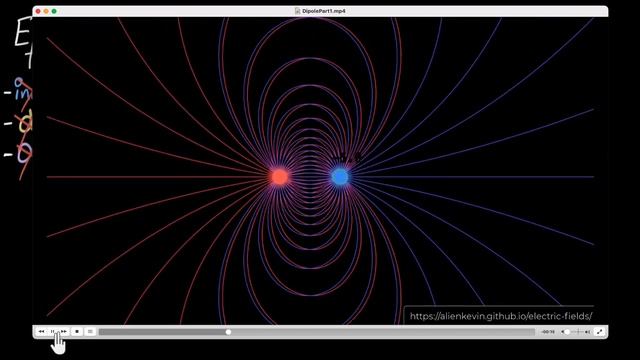Click the playback progress slider knob
Screen dimensions: 640x360
coord(229,332)
